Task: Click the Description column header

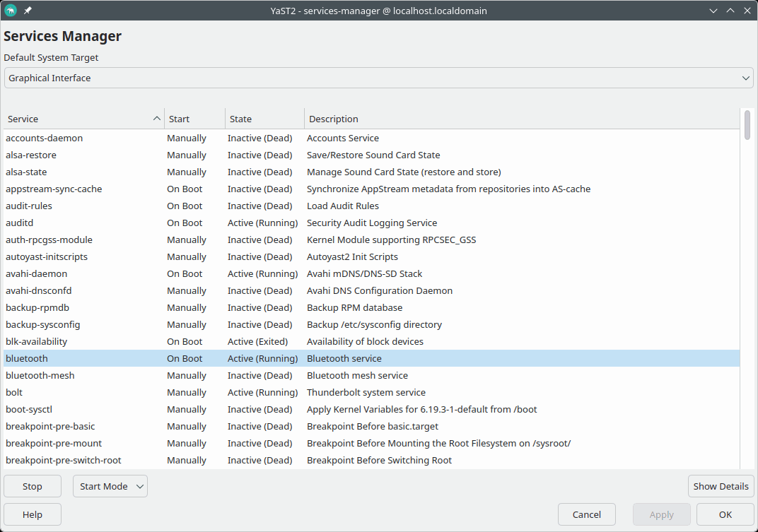Action: (520, 119)
